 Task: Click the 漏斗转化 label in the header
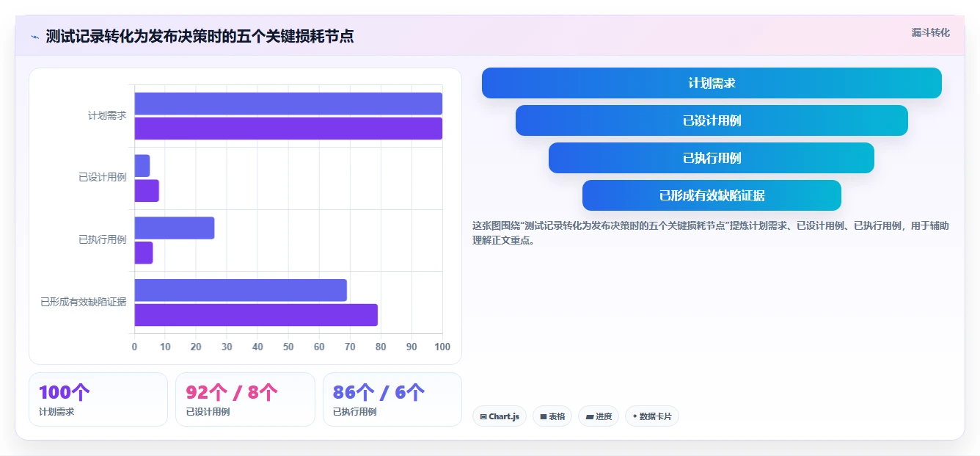pyautogui.click(x=930, y=32)
